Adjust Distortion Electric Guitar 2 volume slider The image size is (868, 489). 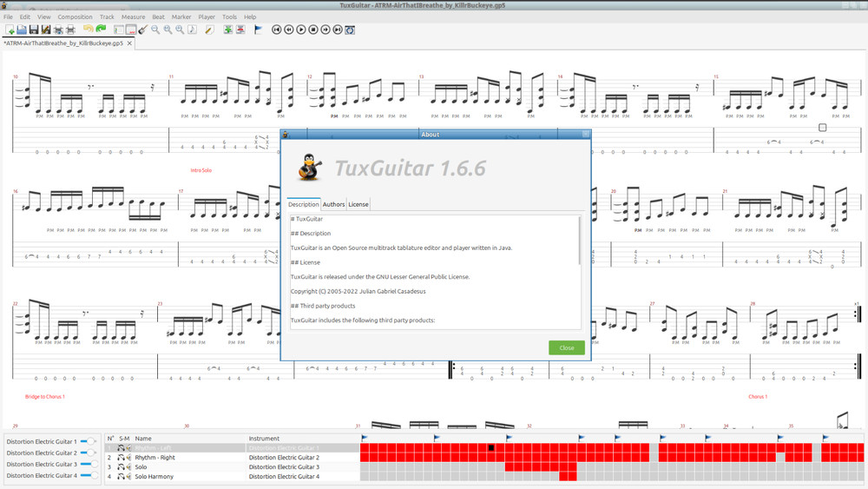pyautogui.click(x=89, y=453)
